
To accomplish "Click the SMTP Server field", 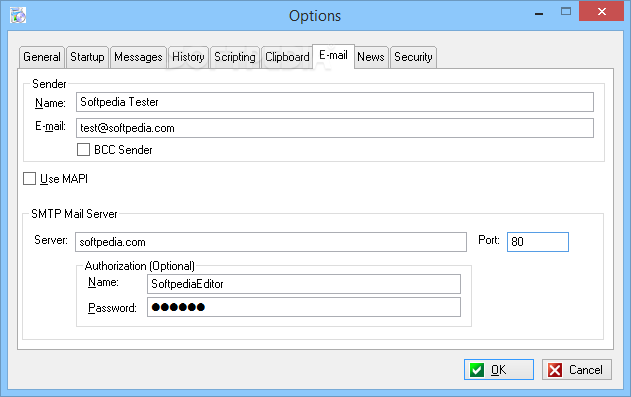I will click(x=271, y=242).
